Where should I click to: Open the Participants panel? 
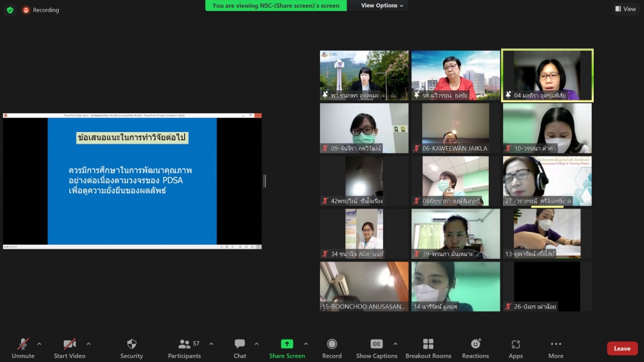pyautogui.click(x=184, y=345)
